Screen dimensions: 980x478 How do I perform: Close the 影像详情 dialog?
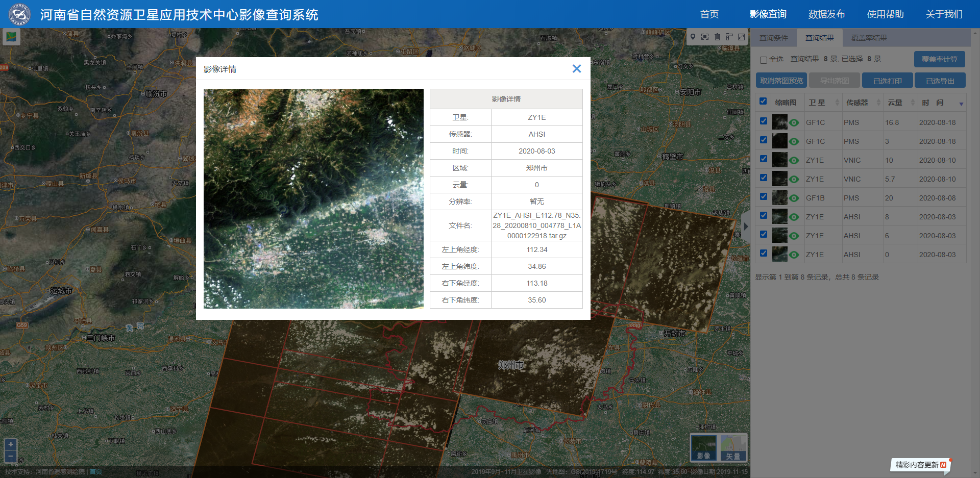point(577,68)
